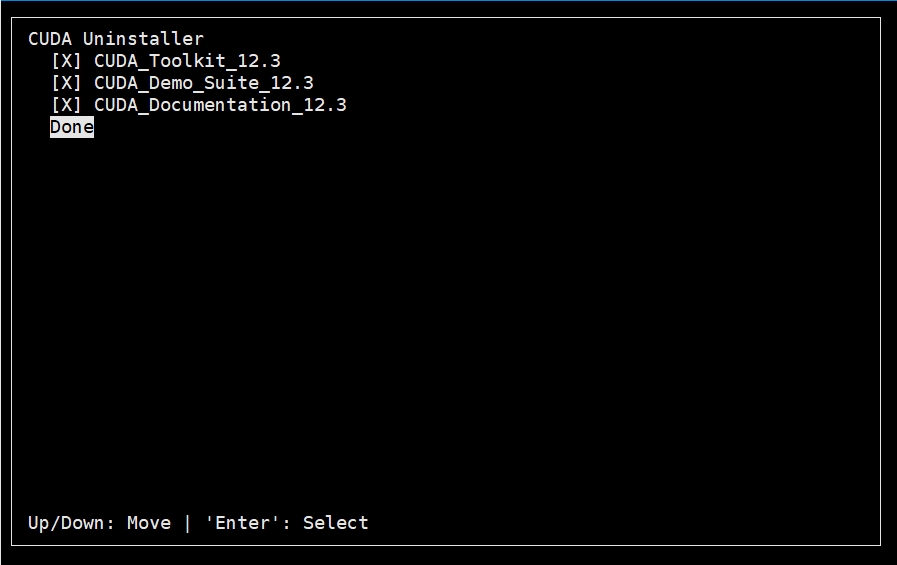
Task: Click the X mark beside CUDA_Demo_Suite_12.3
Action: coord(66,83)
